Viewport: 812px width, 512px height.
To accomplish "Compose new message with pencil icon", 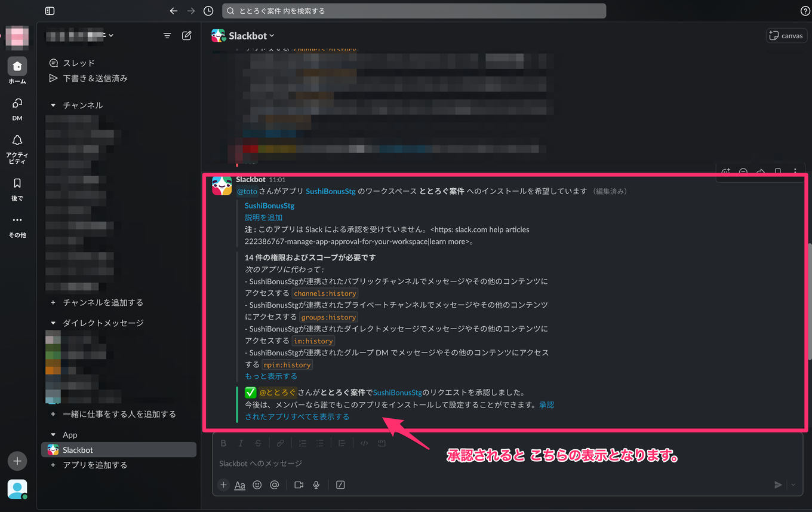I will click(x=187, y=36).
